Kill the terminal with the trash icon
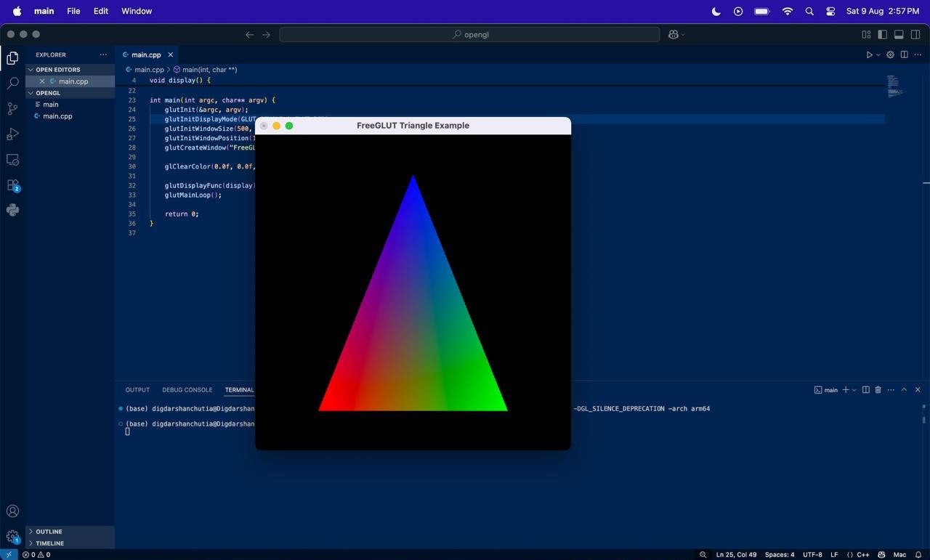930x560 pixels. [x=878, y=389]
